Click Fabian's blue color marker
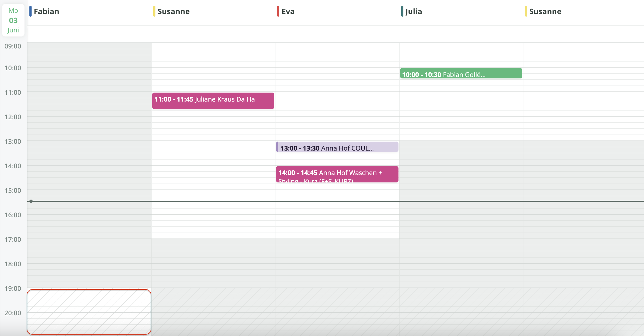The width and height of the screenshot is (644, 336). (30, 11)
